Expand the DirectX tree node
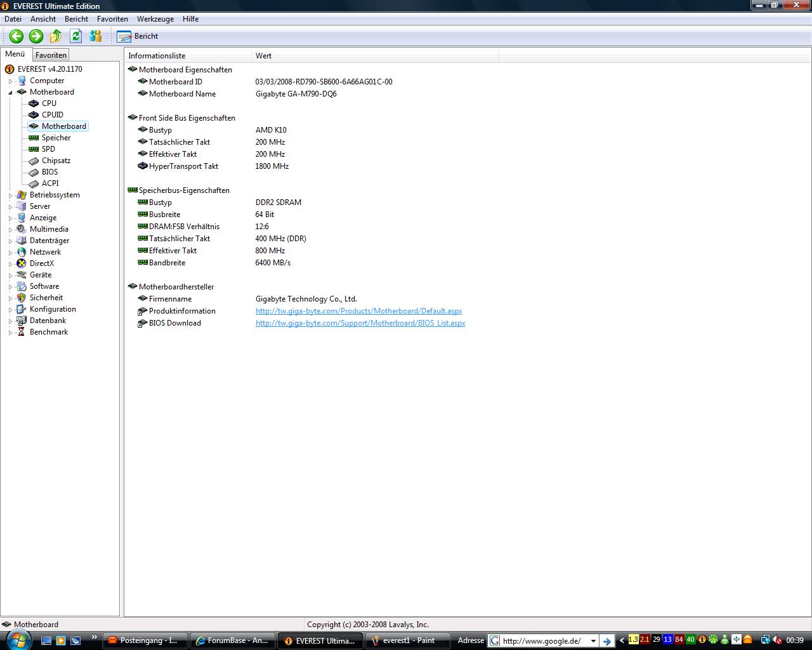The height and width of the screenshot is (650, 812). pos(10,263)
